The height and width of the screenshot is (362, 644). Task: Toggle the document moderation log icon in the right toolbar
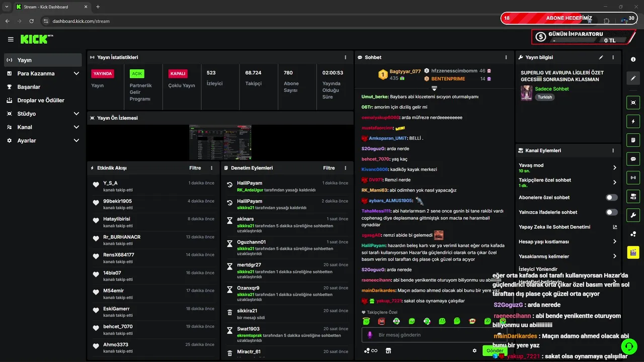[x=633, y=140]
